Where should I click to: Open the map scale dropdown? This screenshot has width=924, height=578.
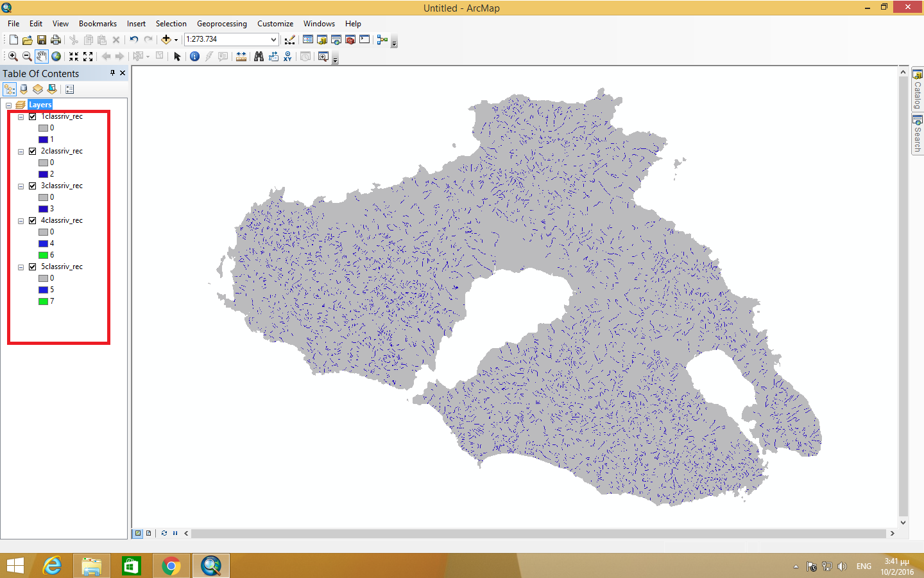coord(273,40)
